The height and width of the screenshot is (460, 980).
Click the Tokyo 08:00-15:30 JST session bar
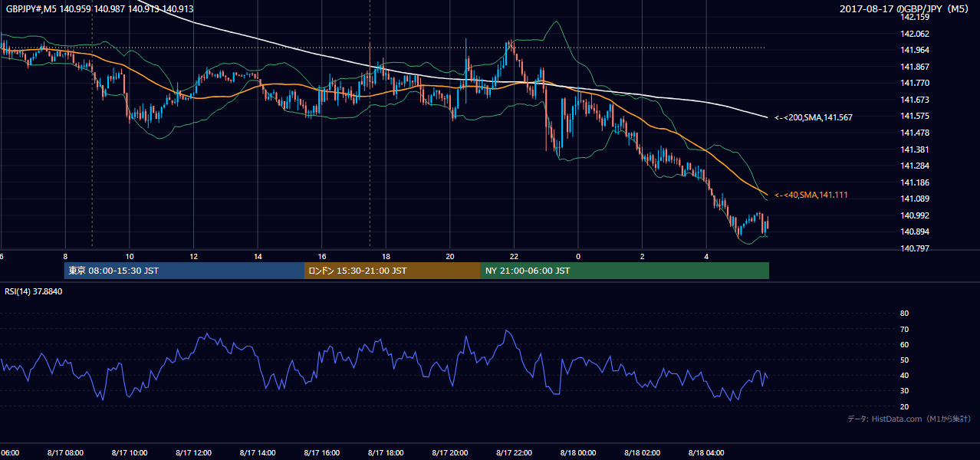[x=184, y=271]
